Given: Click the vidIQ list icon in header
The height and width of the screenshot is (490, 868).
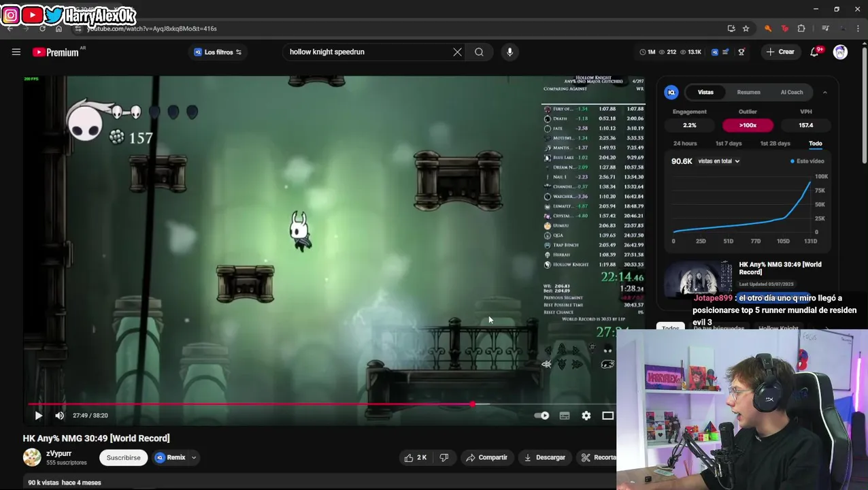Looking at the screenshot, I should point(726,52).
